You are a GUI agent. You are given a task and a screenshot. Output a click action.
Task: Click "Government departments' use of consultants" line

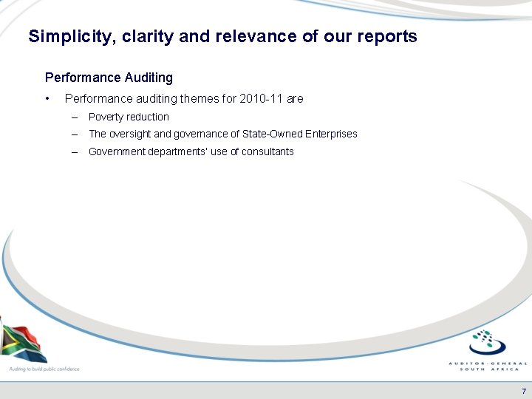pyautogui.click(x=191, y=151)
